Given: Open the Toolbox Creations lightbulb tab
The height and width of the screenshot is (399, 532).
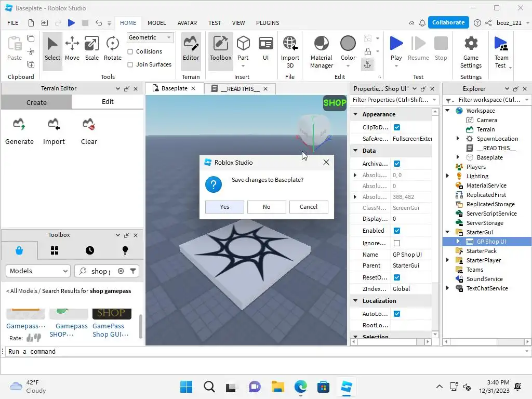Looking at the screenshot, I should pyautogui.click(x=125, y=250).
